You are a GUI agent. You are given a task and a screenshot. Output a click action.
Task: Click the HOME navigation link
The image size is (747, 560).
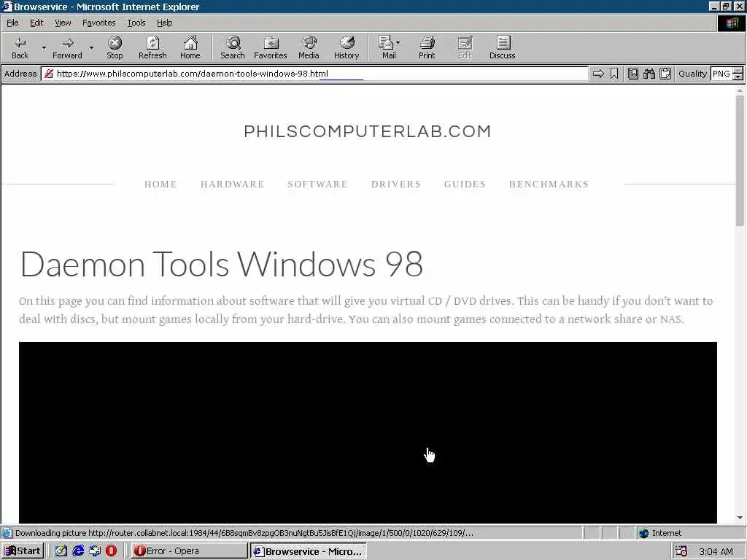[x=160, y=184]
